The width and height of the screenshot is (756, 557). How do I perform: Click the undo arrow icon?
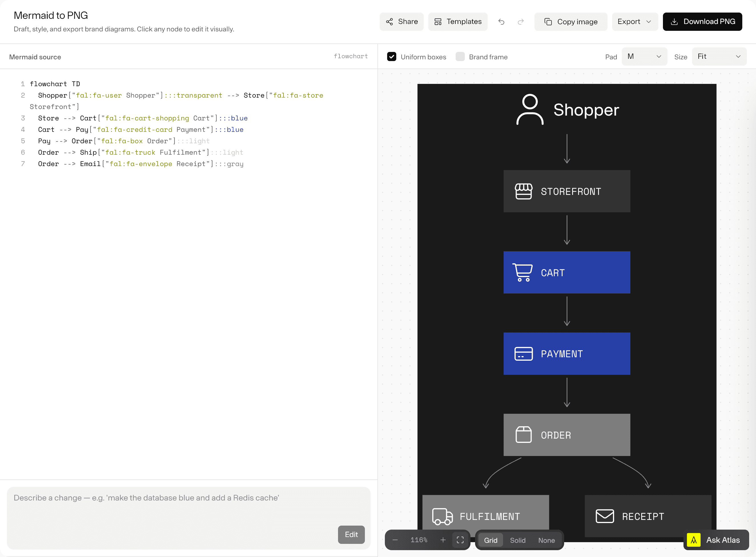pos(501,22)
